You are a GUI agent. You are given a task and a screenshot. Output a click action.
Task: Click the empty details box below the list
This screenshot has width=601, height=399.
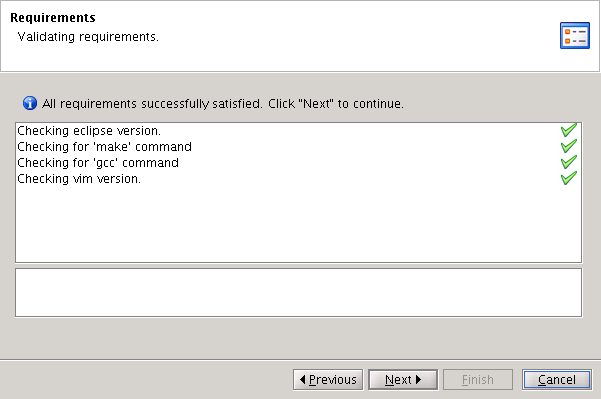298,292
